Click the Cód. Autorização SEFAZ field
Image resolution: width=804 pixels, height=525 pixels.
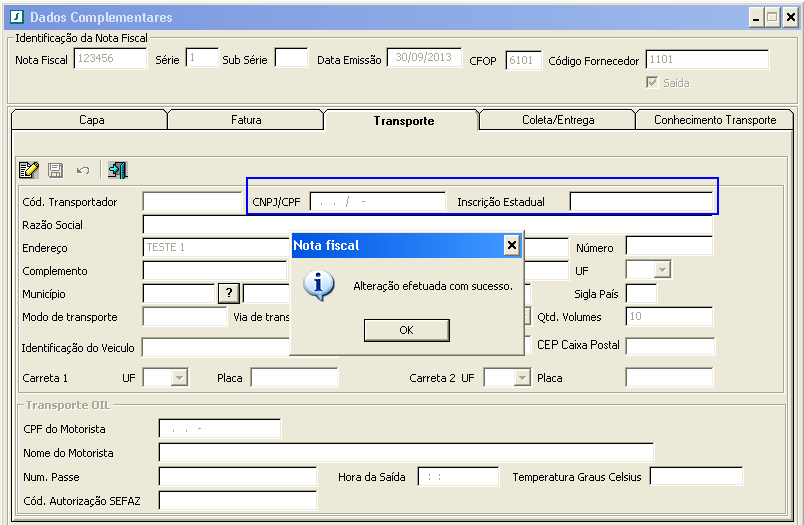[237, 500]
